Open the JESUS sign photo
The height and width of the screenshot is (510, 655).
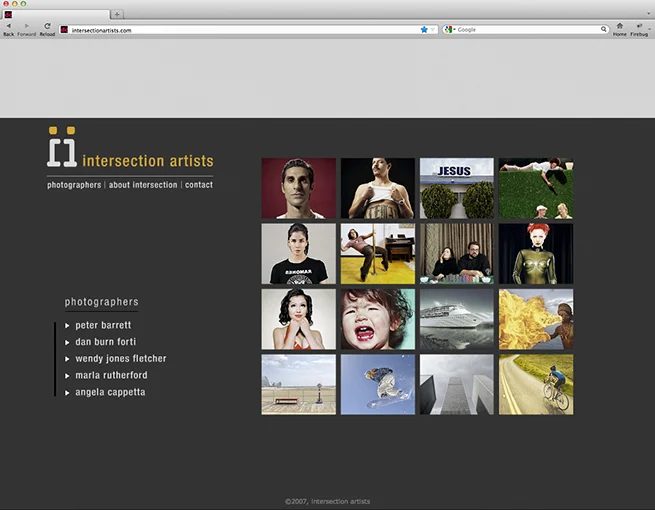(457, 188)
